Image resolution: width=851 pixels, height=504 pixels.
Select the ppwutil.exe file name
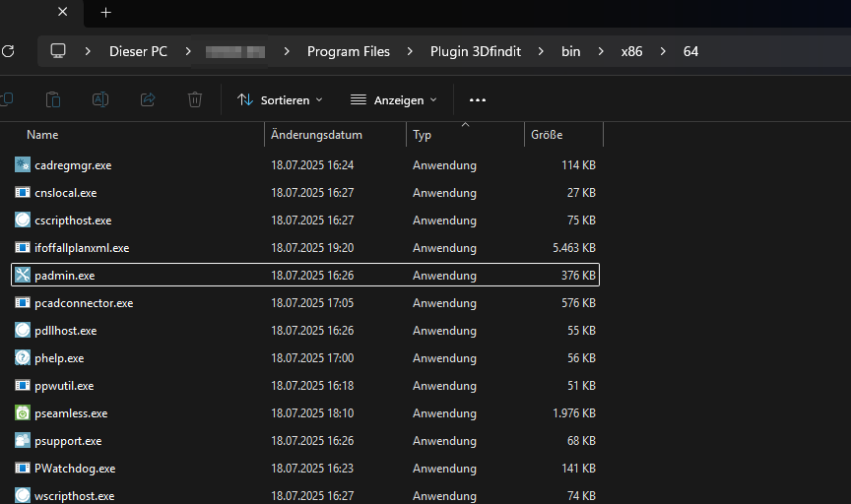[64, 386]
